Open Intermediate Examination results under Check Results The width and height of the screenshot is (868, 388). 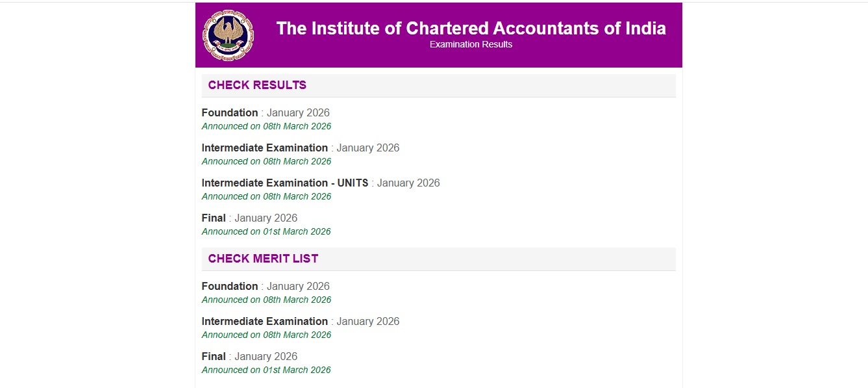pyautogui.click(x=265, y=148)
